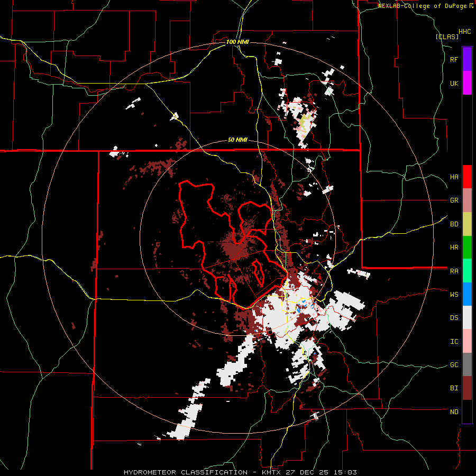Click the 100 NMI range ring label
The width and height of the screenshot is (476, 476).
point(237,42)
